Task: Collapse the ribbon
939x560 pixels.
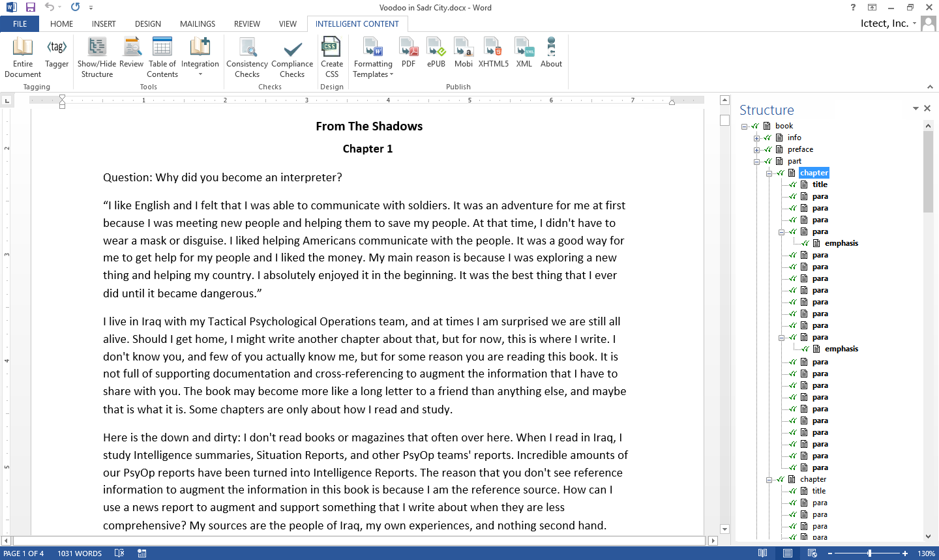Action: (930, 87)
